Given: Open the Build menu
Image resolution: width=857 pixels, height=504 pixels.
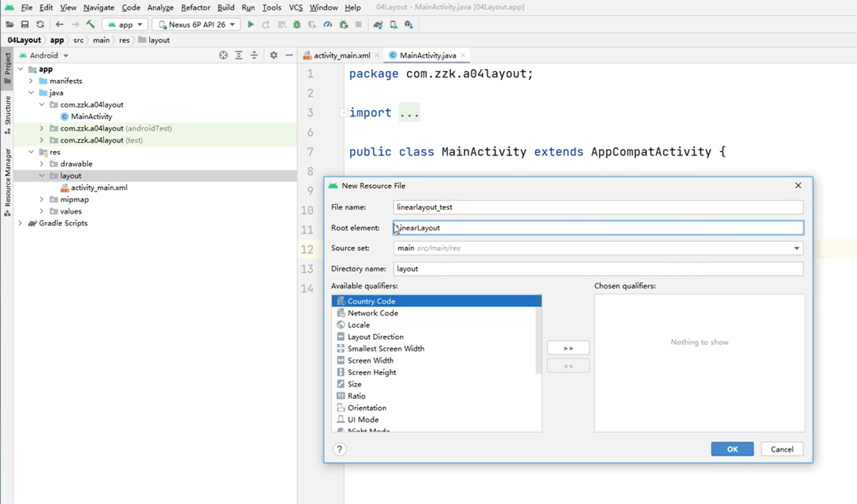Looking at the screenshot, I should click(226, 7).
